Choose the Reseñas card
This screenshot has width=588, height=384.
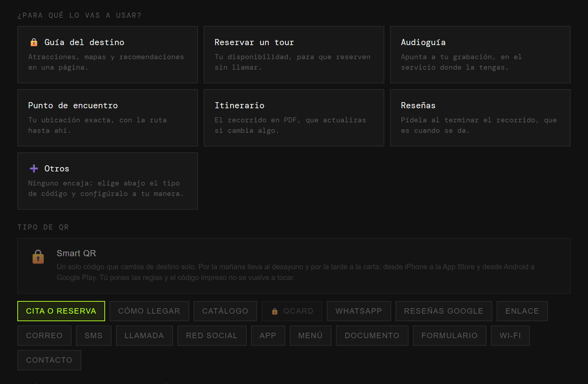[480, 118]
